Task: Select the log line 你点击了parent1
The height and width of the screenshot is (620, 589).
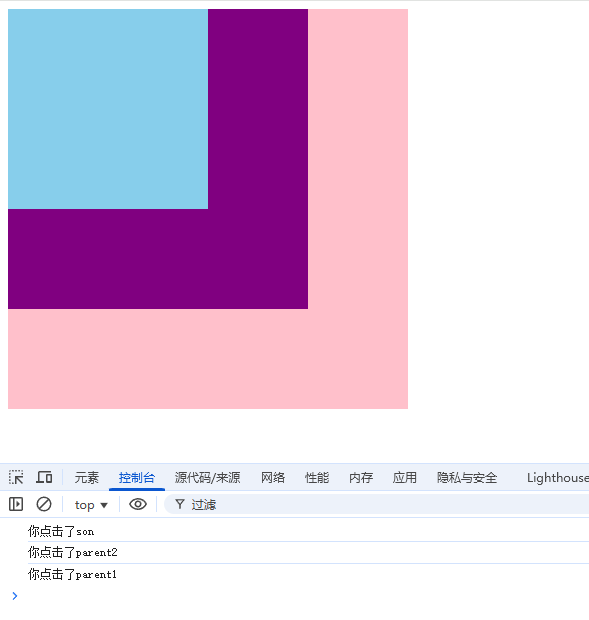Action: (72, 574)
